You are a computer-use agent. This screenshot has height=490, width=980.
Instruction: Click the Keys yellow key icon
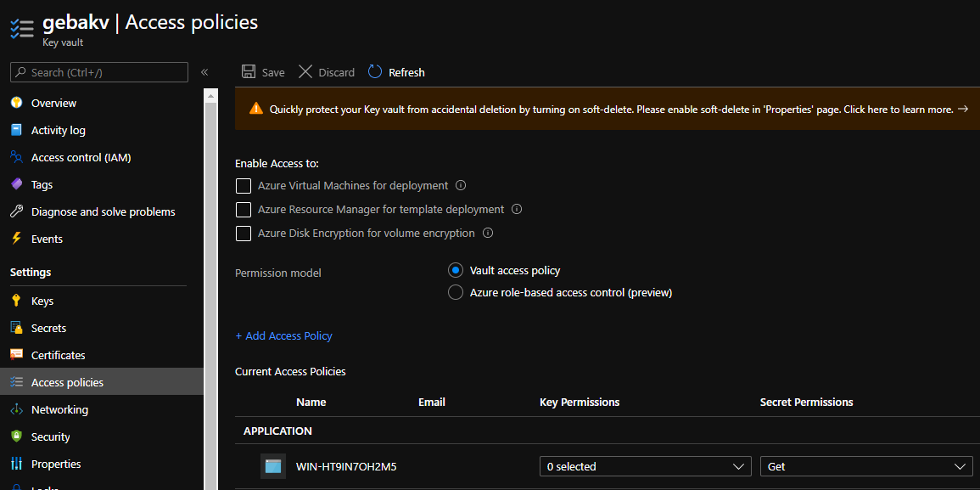click(x=16, y=301)
